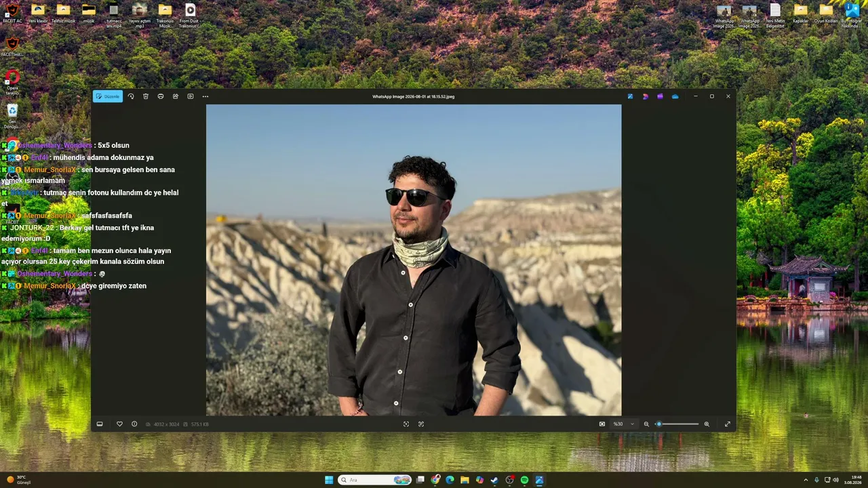Select the Opera tarayıcı desktop shortcut
Viewport: 868px width, 488px height.
pyautogui.click(x=12, y=82)
